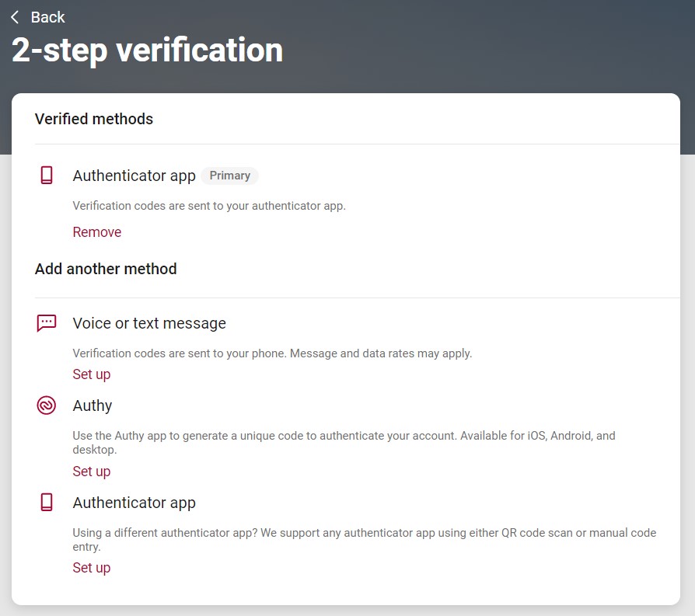Select the Authenticator app label below Authy
Image resolution: width=695 pixels, height=616 pixels.
tap(134, 503)
